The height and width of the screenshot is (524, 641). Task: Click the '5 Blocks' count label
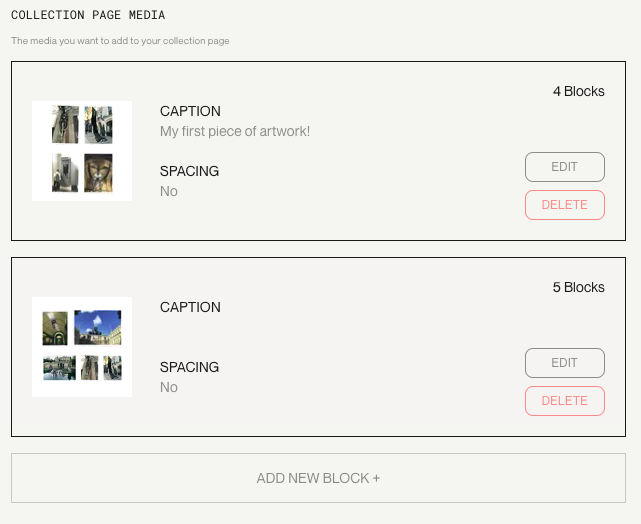pos(578,287)
